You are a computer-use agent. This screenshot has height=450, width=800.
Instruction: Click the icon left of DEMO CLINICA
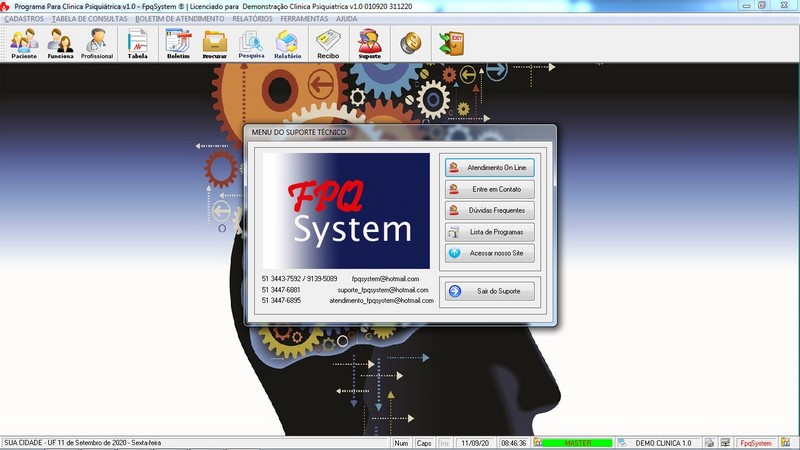[622, 443]
